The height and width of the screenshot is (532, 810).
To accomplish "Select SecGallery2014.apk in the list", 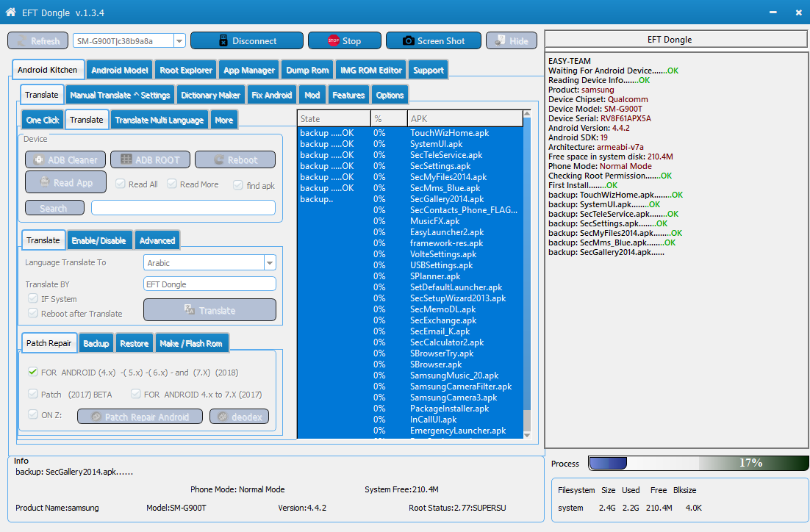I will tap(411, 199).
